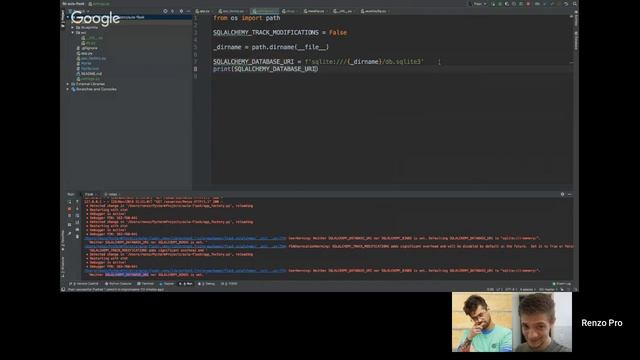The image size is (640, 360).
Task: Toggle the Debug tool window button
Action: (x=207, y=284)
